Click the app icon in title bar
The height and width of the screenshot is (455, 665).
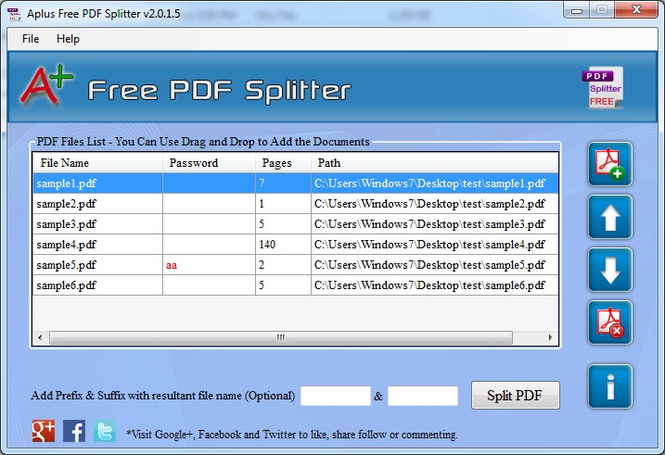pos(14,14)
